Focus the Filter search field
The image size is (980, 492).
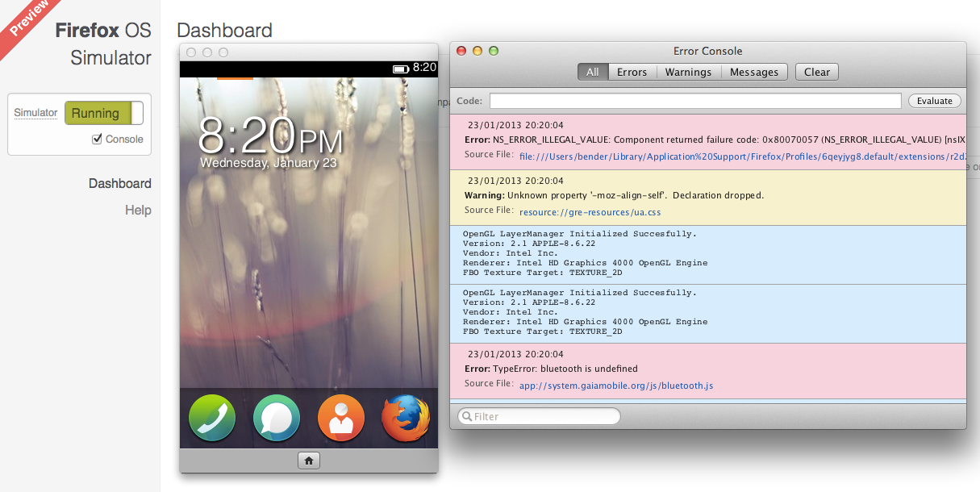pyautogui.click(x=539, y=416)
